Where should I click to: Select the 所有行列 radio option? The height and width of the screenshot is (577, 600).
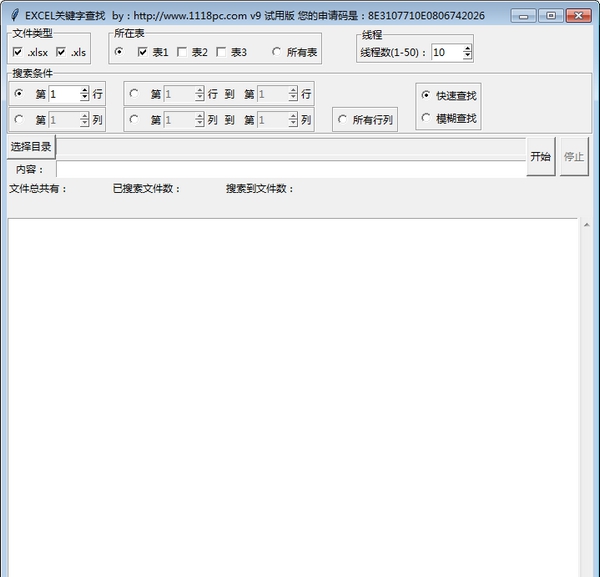pos(343,120)
